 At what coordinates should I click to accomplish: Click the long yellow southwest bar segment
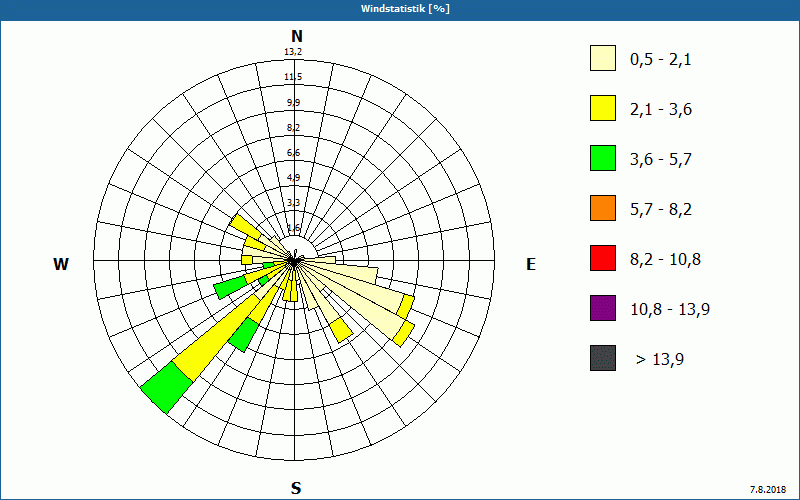coord(223,338)
